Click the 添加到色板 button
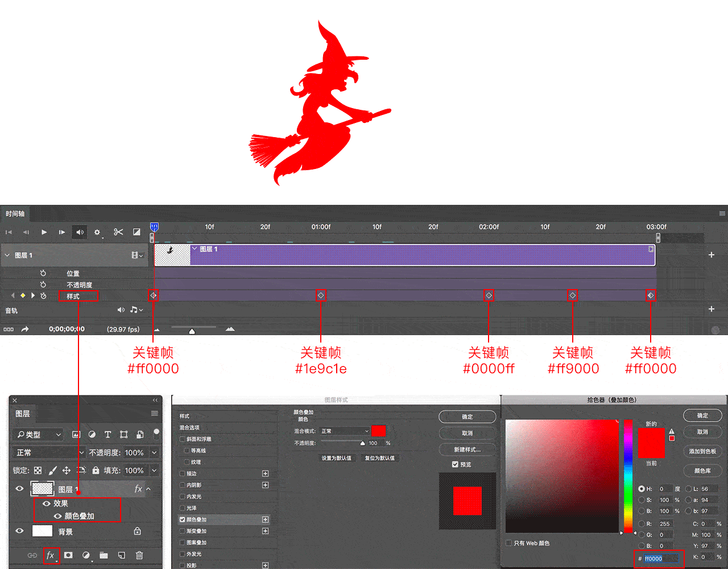The image size is (728, 569). pos(702,451)
